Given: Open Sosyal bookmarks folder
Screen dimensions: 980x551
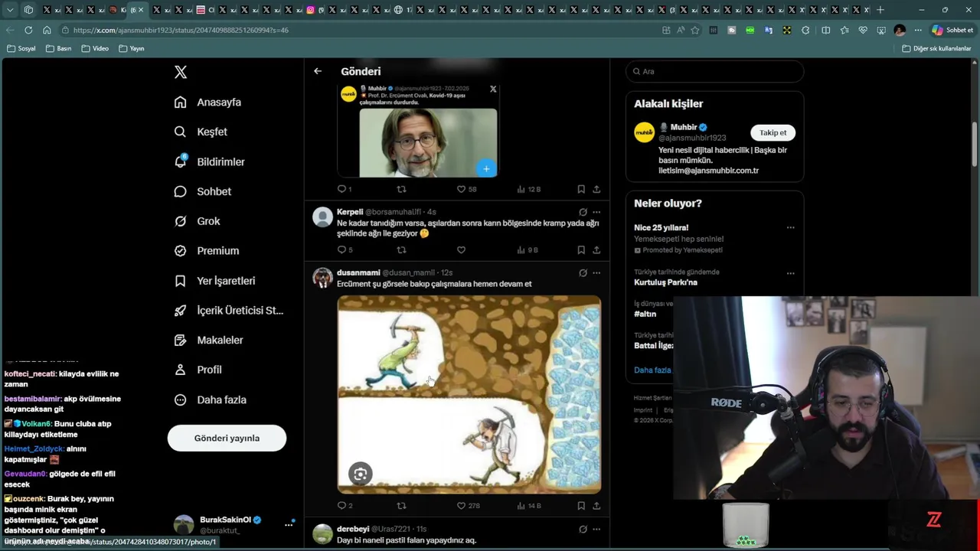Looking at the screenshot, I should click(x=21, y=48).
